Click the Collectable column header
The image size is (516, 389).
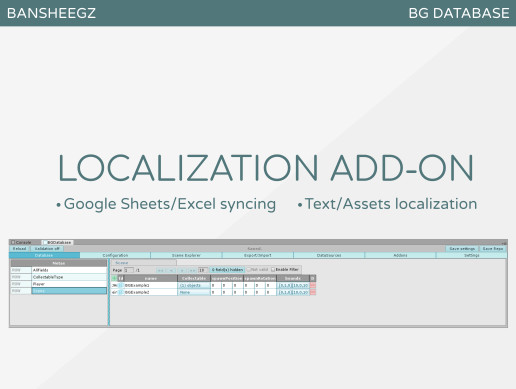click(194, 278)
